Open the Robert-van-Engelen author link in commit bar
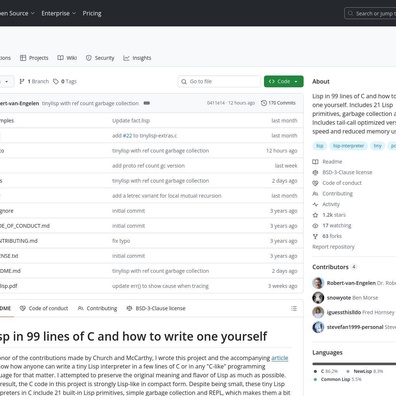The image size is (396, 396). pos(19,103)
